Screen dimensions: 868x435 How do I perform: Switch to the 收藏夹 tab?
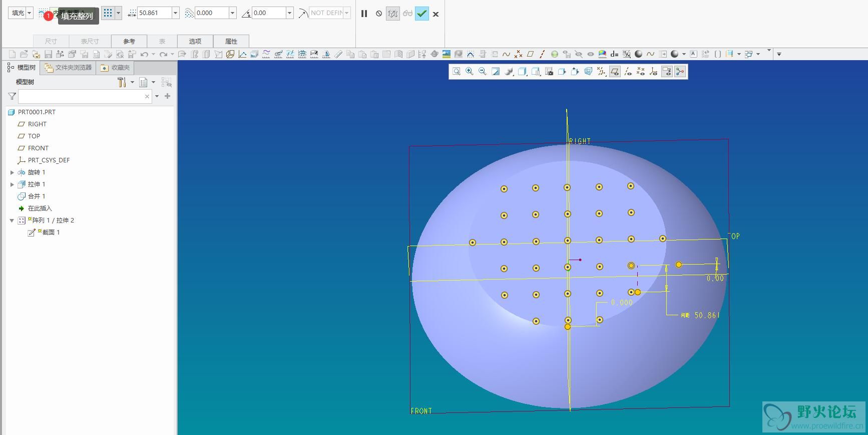[115, 67]
